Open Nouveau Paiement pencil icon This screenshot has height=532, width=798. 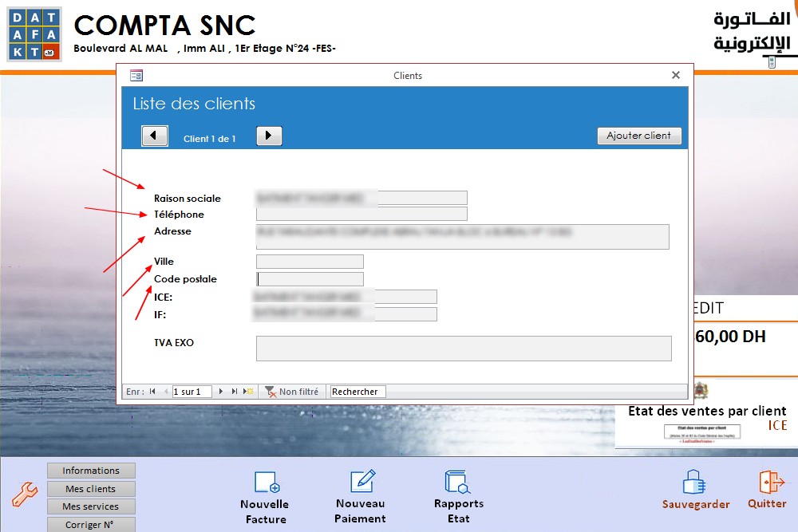363,481
